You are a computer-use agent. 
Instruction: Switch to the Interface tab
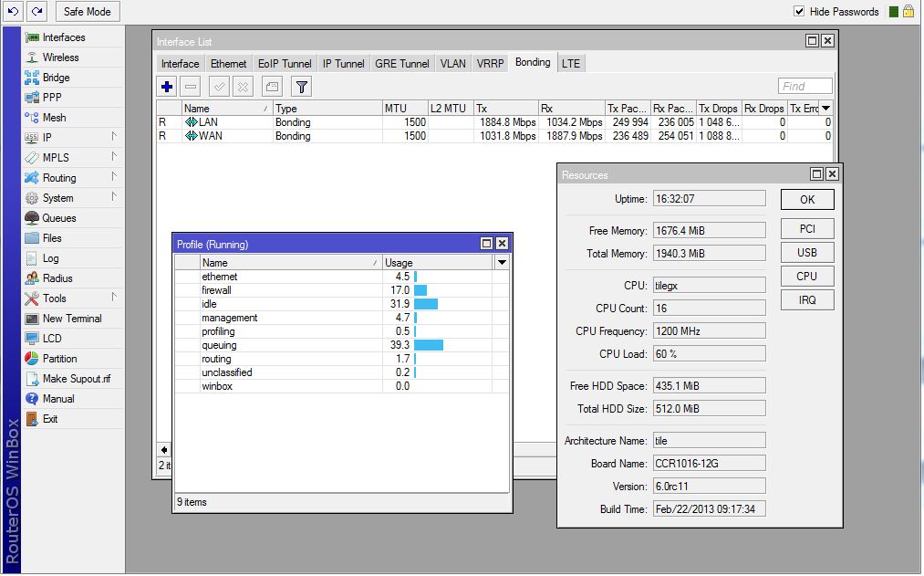coord(181,64)
